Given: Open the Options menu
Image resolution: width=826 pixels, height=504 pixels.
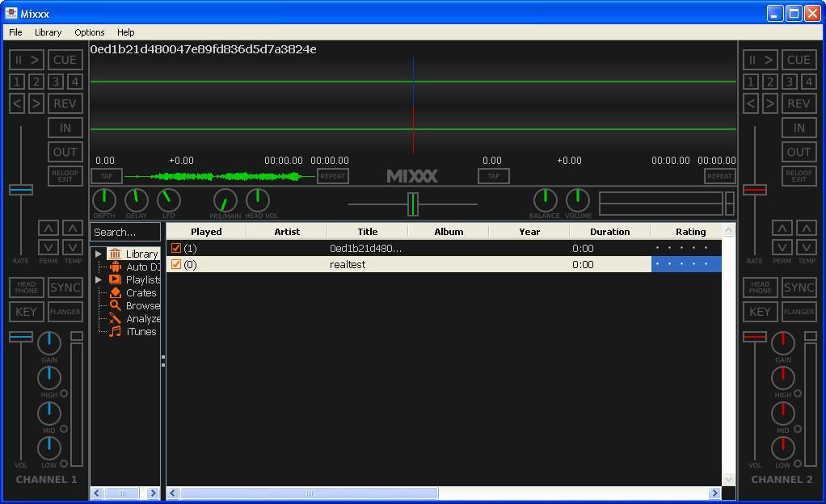Looking at the screenshot, I should [x=89, y=32].
